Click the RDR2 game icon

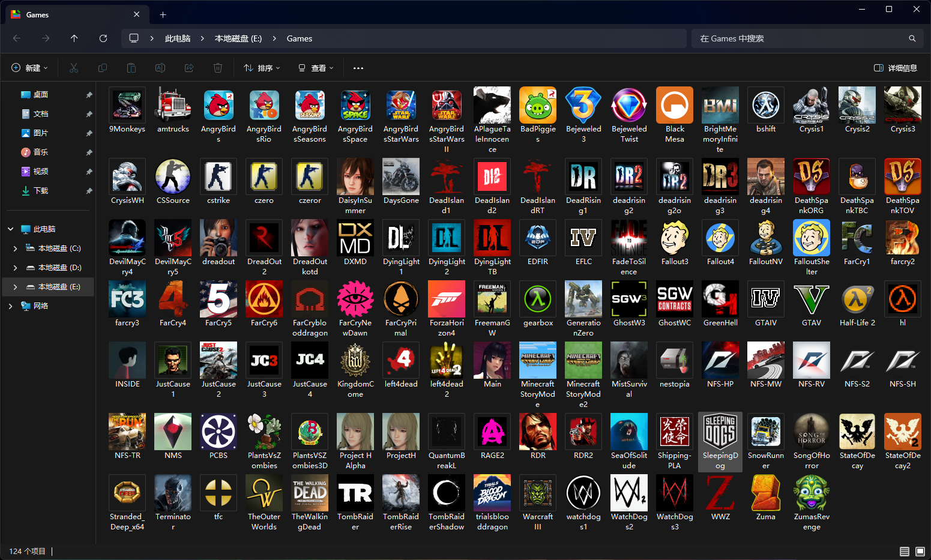click(583, 432)
